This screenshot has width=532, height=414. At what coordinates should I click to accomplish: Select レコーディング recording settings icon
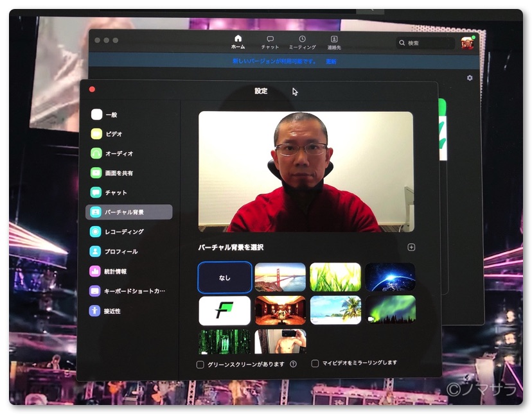[96, 232]
